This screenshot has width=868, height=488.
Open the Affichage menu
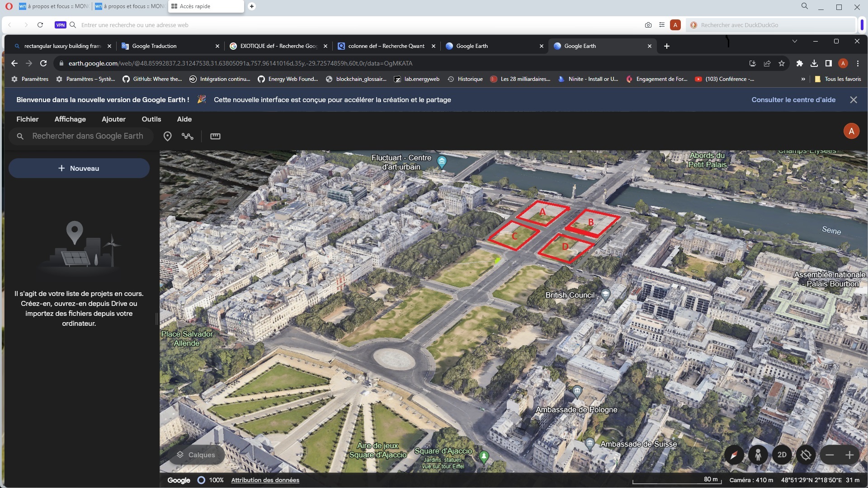click(x=70, y=119)
